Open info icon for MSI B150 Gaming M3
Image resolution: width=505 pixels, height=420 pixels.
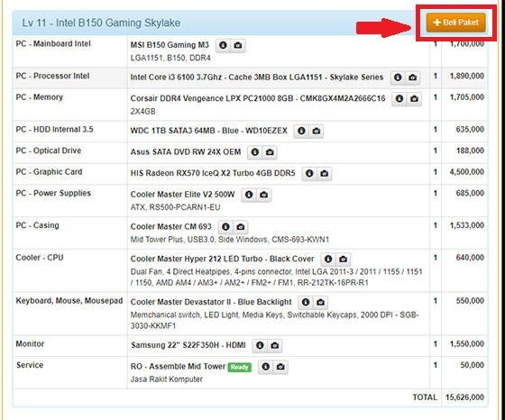click(223, 45)
